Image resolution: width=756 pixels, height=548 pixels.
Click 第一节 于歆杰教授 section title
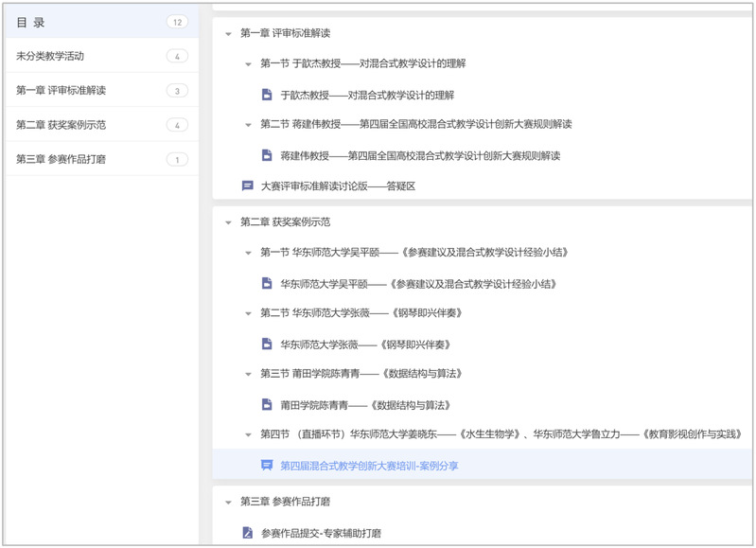point(363,63)
